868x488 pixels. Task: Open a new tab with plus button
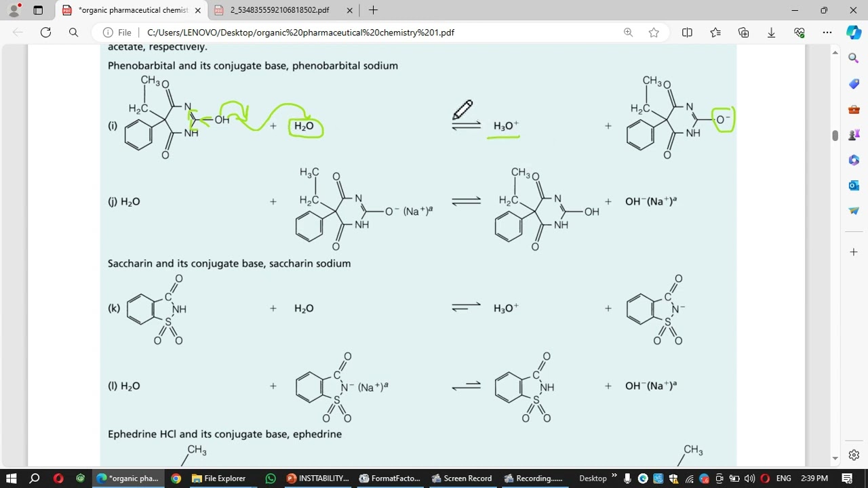(x=373, y=10)
